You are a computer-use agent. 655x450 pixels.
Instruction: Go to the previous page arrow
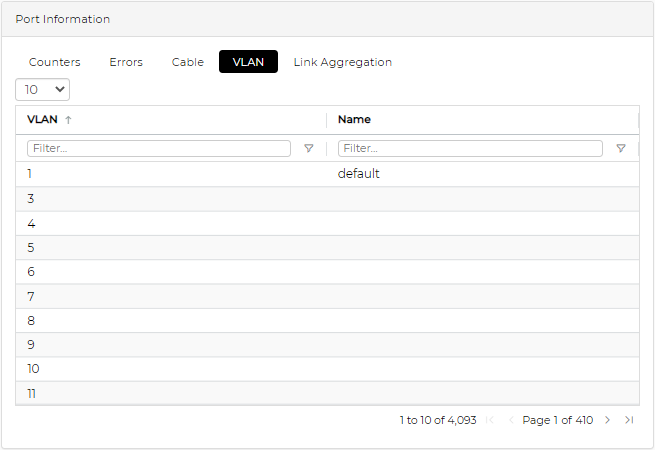tap(511, 420)
